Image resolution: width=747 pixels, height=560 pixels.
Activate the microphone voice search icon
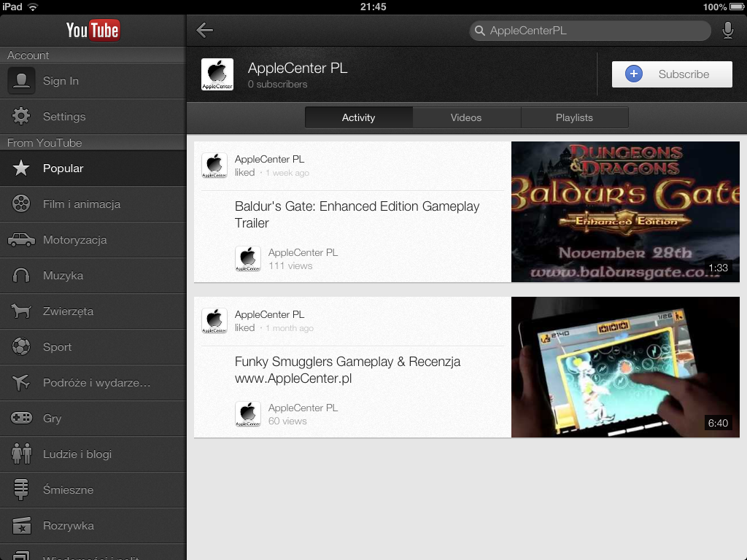tap(727, 30)
